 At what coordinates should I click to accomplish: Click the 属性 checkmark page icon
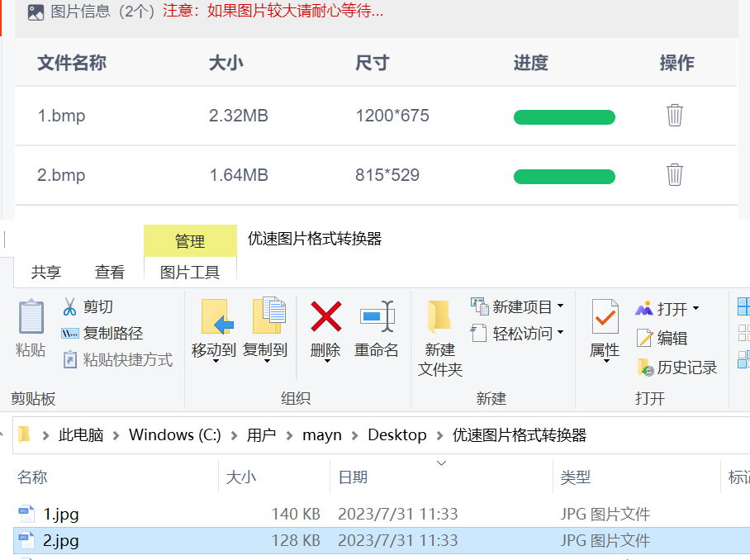click(x=605, y=316)
